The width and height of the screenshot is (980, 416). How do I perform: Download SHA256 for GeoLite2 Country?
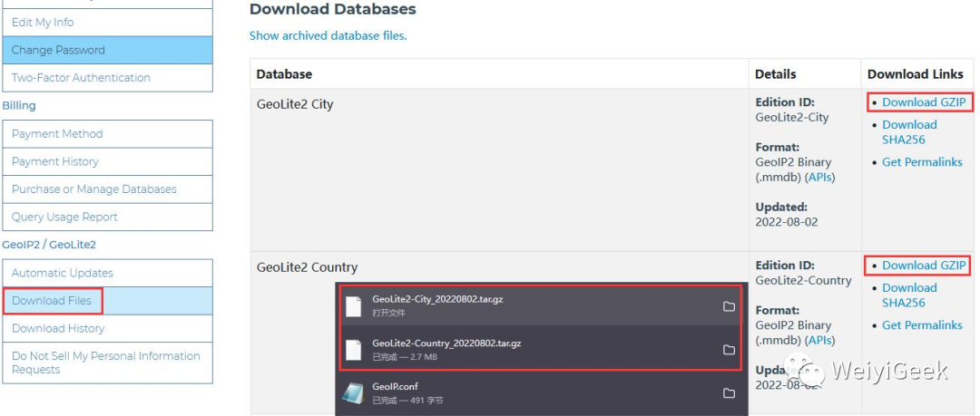coord(909,295)
